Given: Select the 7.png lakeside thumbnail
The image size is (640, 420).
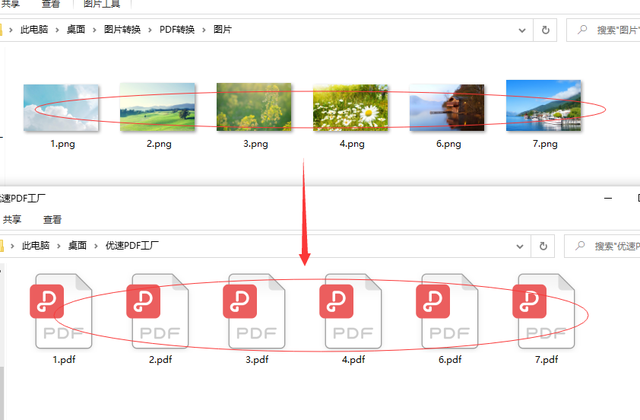Looking at the screenshot, I should [x=543, y=106].
